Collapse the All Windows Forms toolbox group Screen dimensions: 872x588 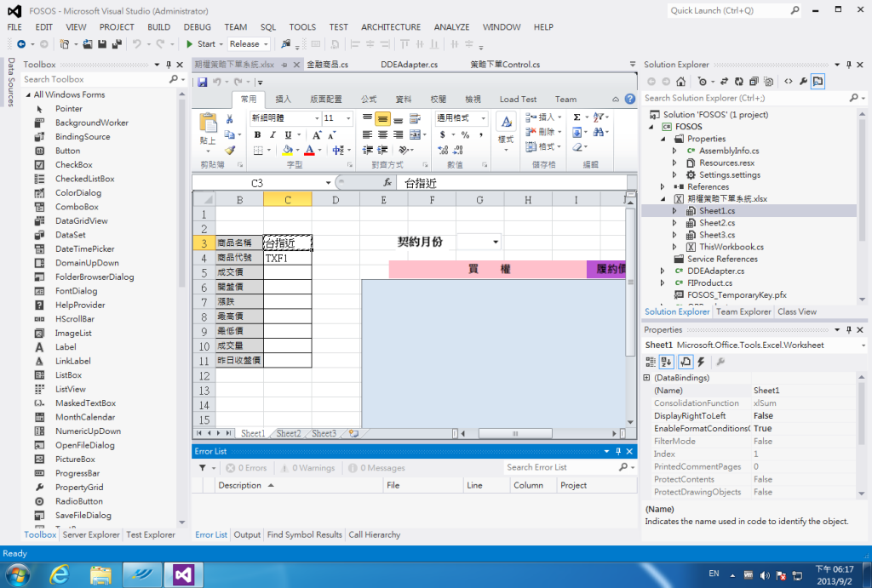[x=28, y=95]
